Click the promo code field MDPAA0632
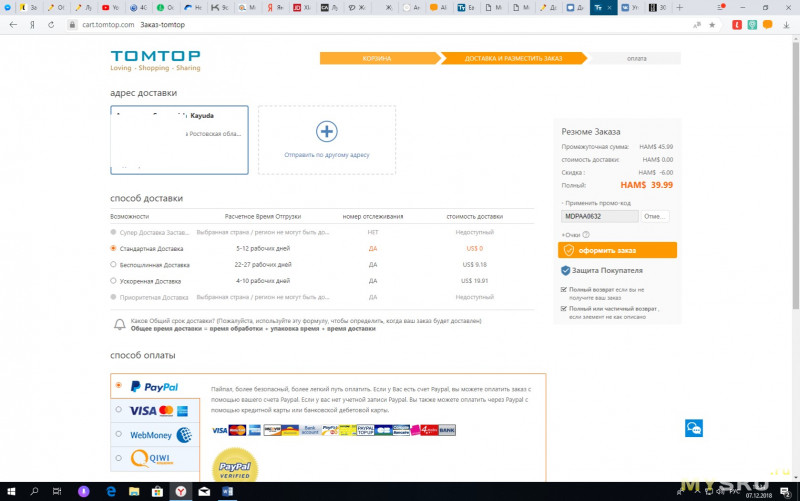Image resolution: width=800 pixels, height=501 pixels. pos(599,216)
